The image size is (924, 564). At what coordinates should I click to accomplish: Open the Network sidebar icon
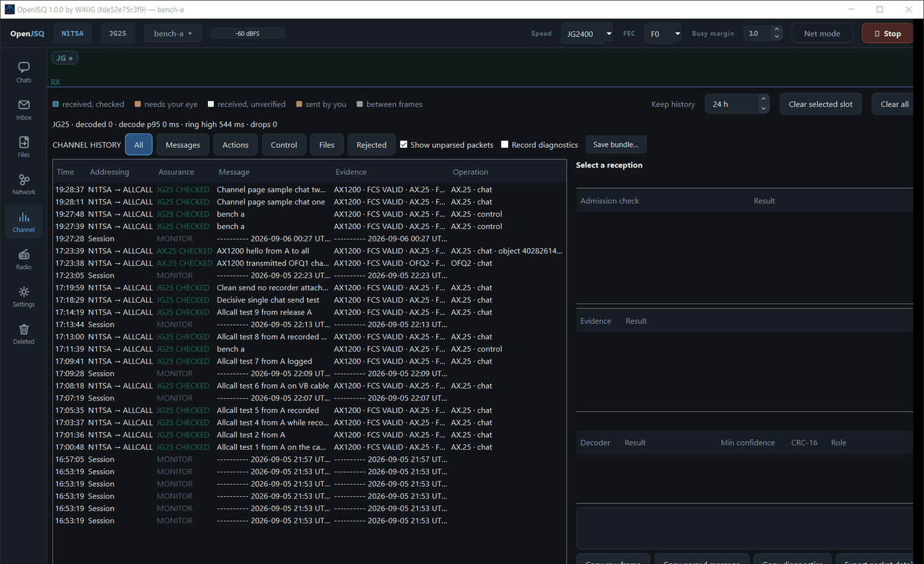[24, 184]
